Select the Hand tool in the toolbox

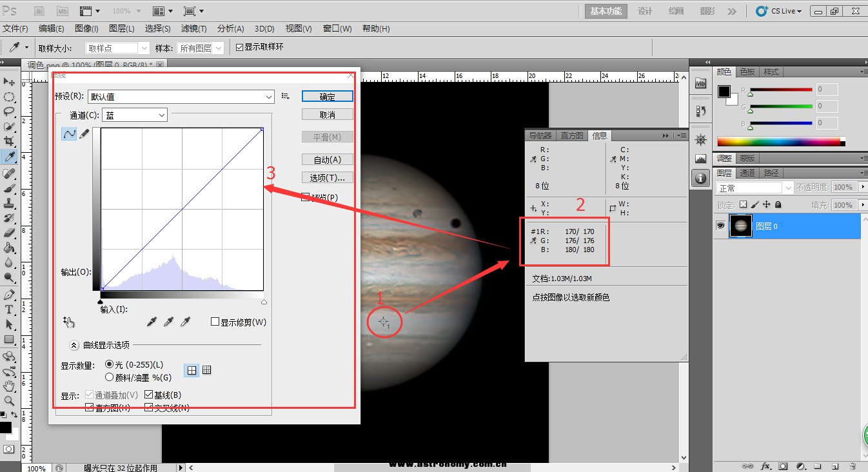click(9, 386)
